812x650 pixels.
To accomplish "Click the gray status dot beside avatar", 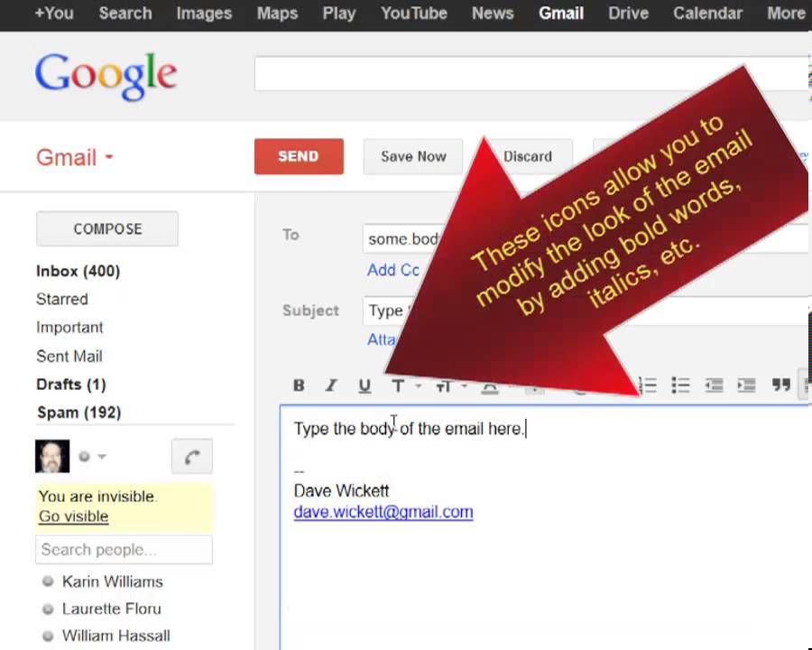I will [84, 456].
